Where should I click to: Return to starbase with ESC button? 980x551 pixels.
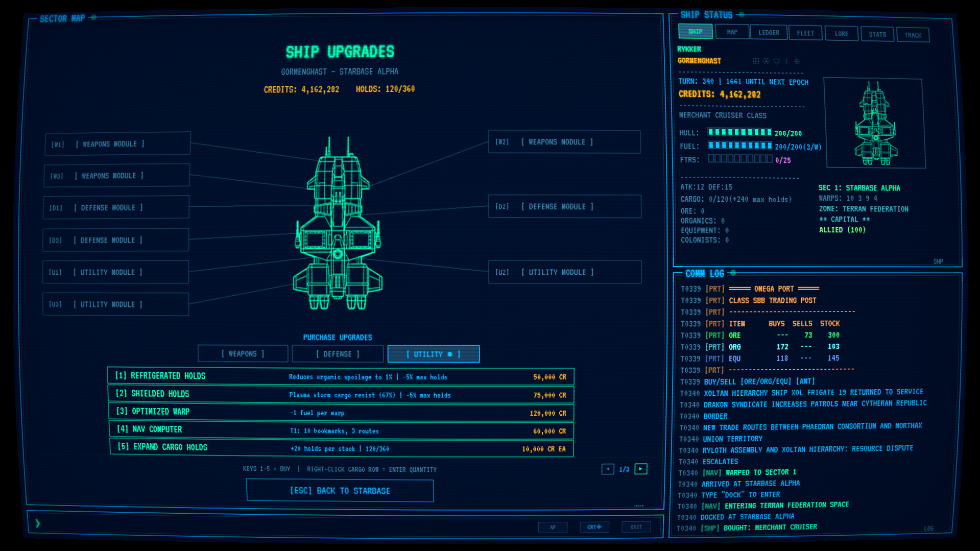(340, 491)
